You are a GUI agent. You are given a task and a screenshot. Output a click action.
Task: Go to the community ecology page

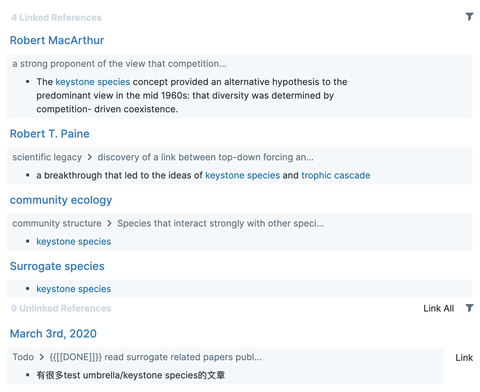click(x=61, y=200)
